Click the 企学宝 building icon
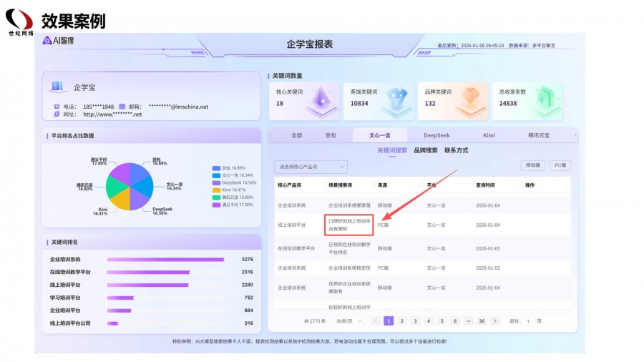 57,87
